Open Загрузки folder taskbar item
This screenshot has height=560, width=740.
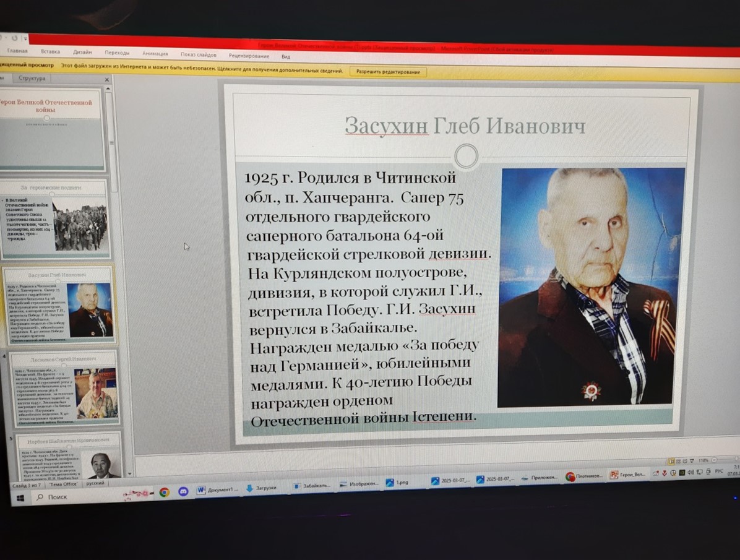point(262,488)
